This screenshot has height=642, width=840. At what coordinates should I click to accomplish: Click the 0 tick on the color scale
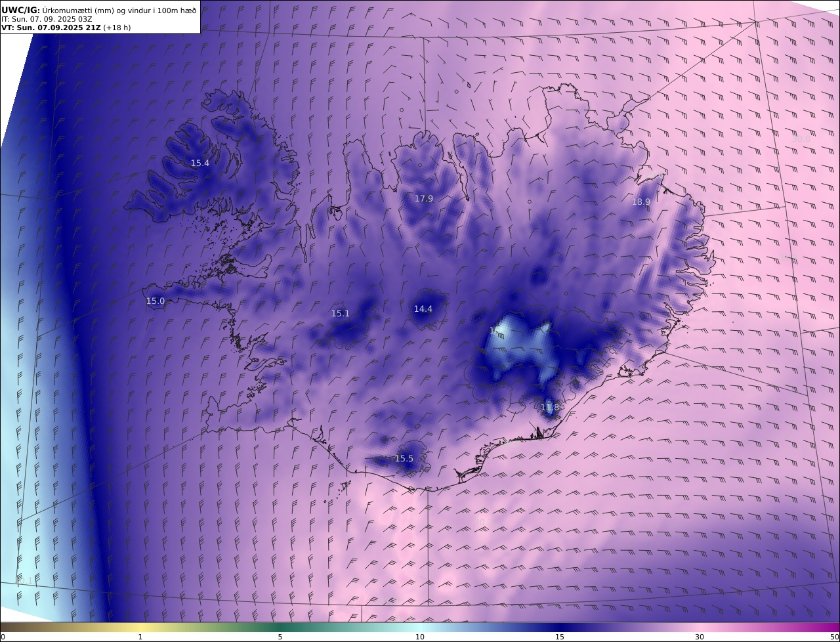pyautogui.click(x=3, y=637)
